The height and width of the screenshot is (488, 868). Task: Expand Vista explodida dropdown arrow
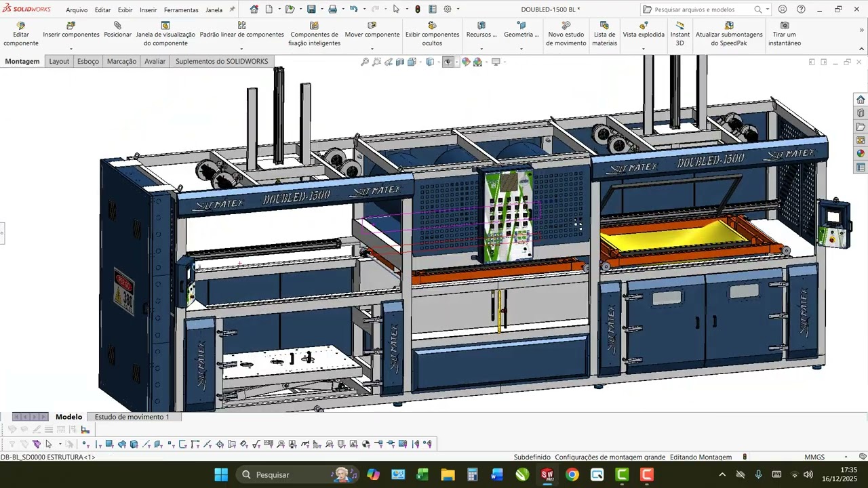[644, 49]
